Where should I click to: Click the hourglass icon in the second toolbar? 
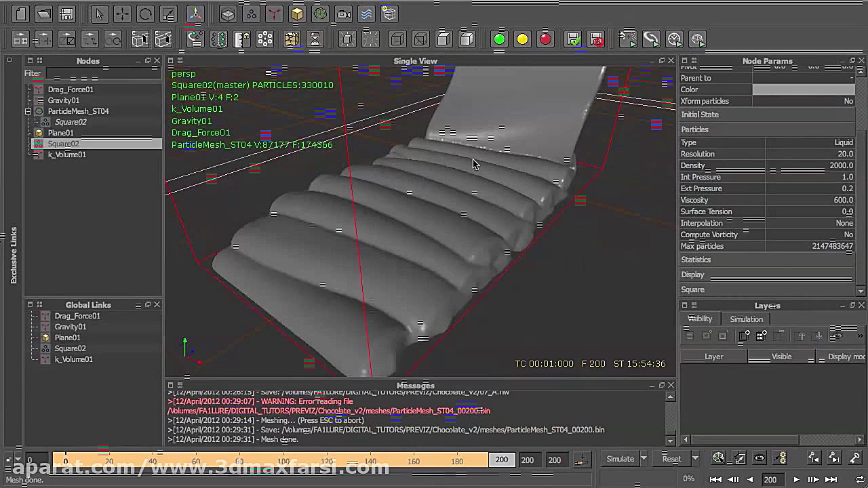coord(314,39)
